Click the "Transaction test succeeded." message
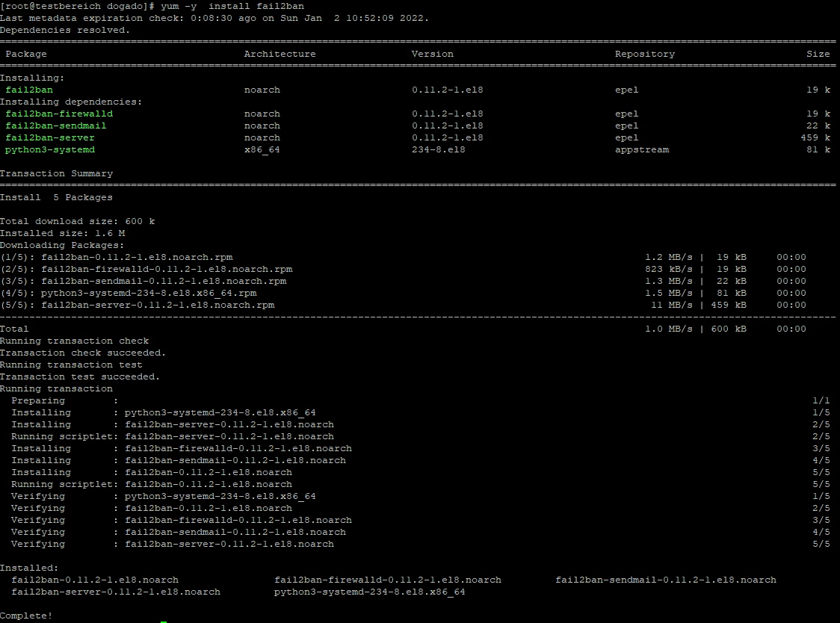The width and height of the screenshot is (840, 623). pyautogui.click(x=80, y=376)
